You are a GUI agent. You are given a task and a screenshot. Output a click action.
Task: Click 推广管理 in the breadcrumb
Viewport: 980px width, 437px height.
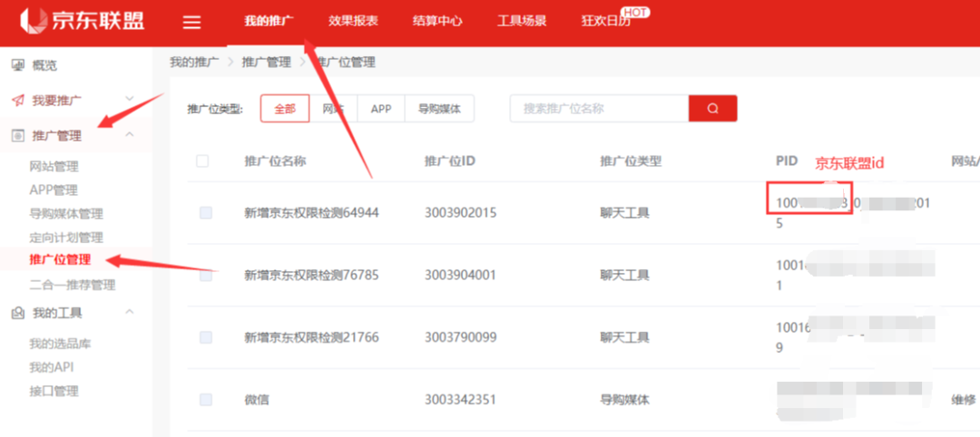267,63
